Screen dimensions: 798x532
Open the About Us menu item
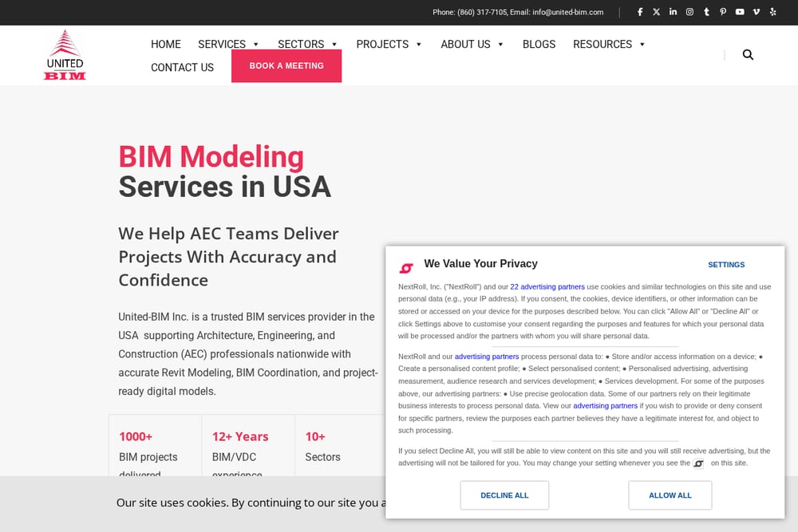466,44
